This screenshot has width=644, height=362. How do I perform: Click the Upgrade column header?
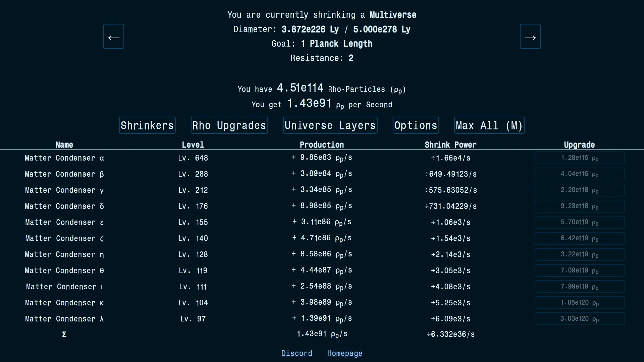pos(579,145)
